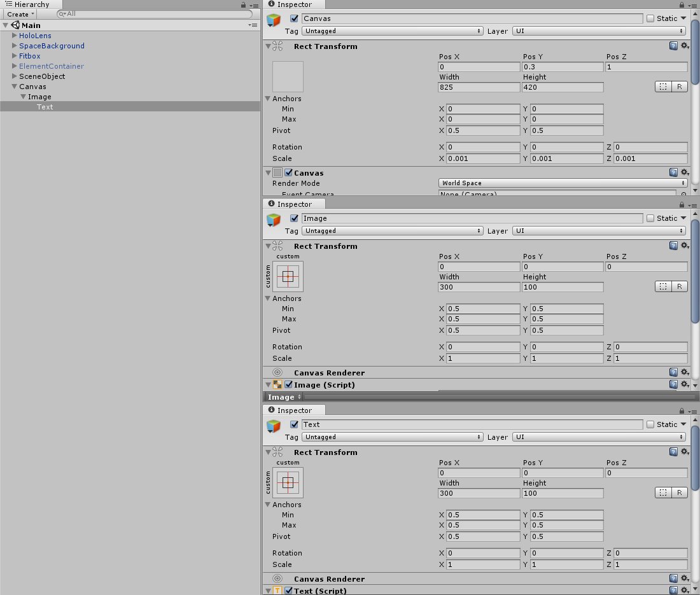
Task: Open Hierarchy panel options menu
Action: (x=254, y=6)
